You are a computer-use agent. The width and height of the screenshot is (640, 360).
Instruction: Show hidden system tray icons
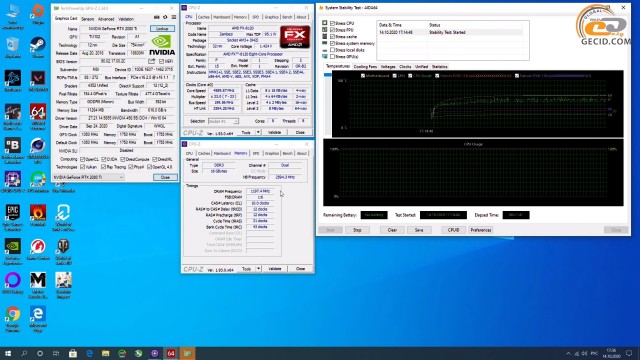(568, 353)
